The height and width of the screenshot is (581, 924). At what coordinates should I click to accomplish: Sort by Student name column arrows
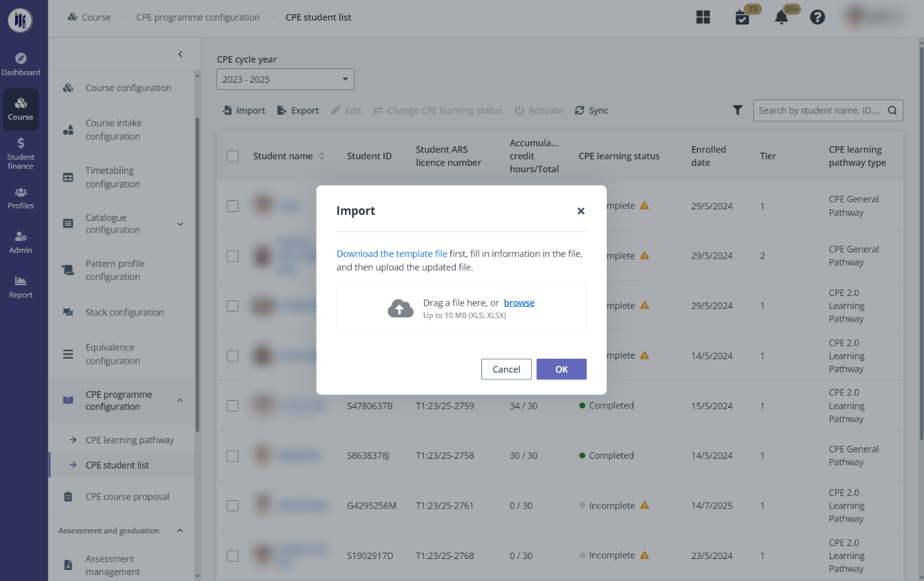point(322,156)
